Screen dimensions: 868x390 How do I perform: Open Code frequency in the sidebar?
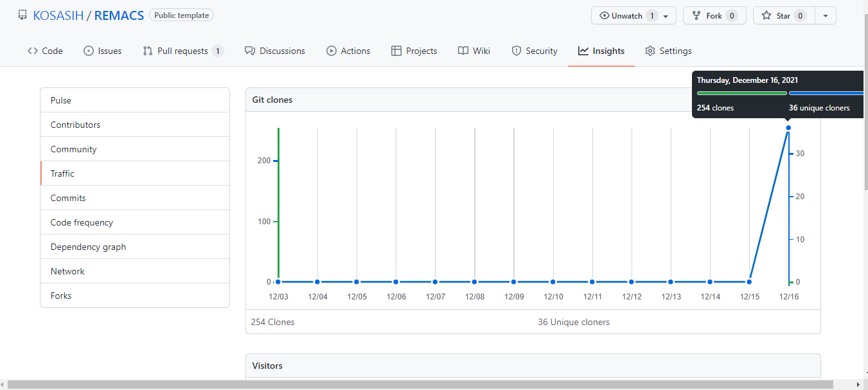click(135, 222)
